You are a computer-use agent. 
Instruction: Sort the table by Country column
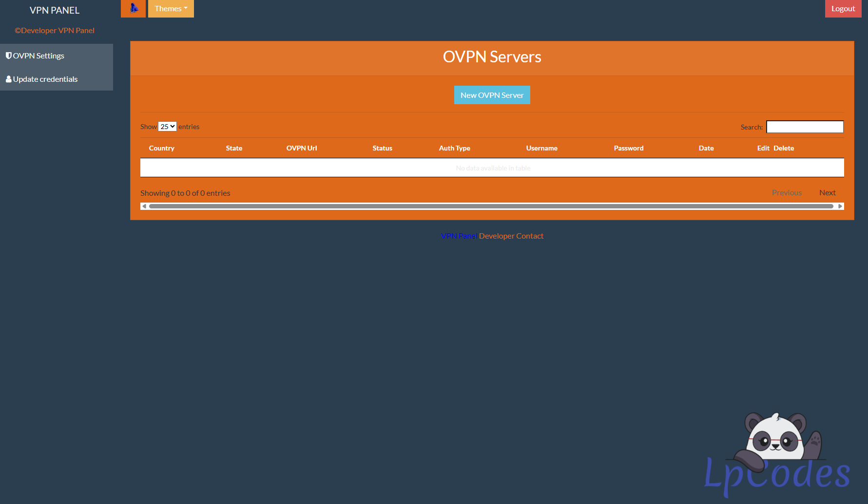(x=161, y=149)
